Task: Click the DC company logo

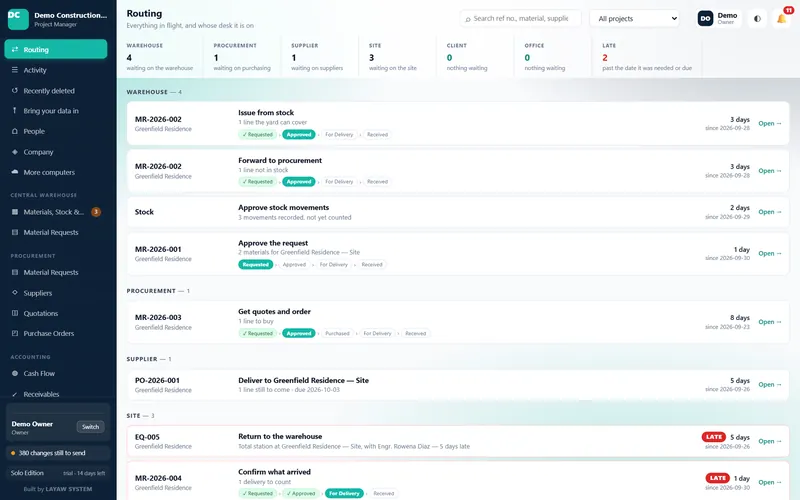Action: coord(18,19)
